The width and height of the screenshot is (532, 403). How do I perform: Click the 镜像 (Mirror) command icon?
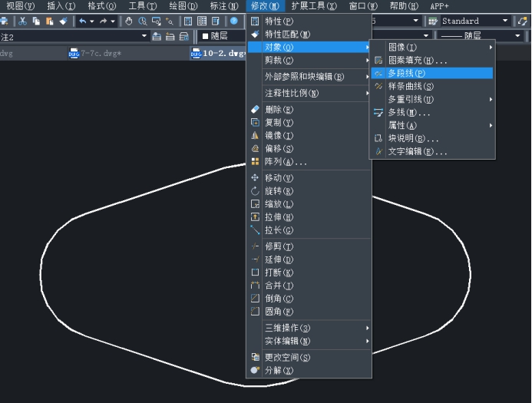[256, 136]
